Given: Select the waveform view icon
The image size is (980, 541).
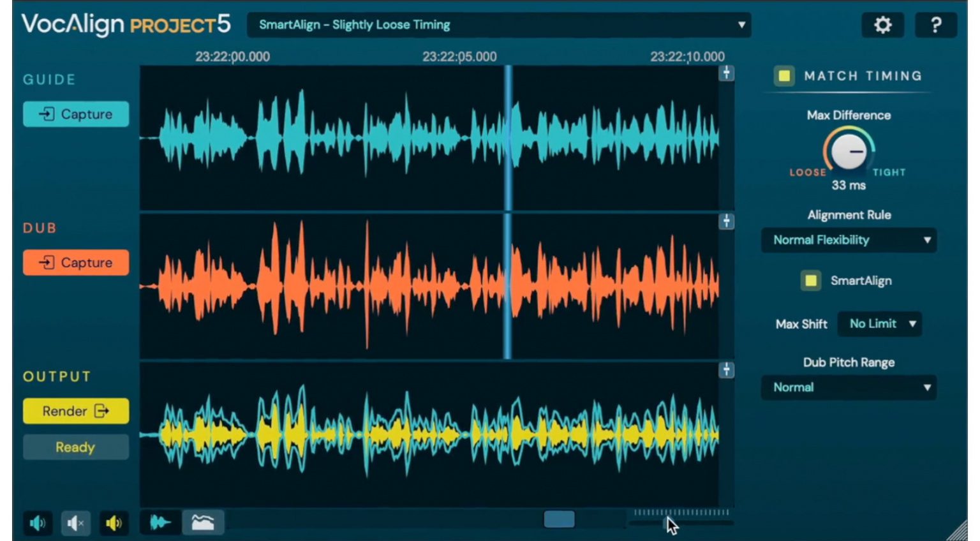Looking at the screenshot, I should click(x=160, y=522).
